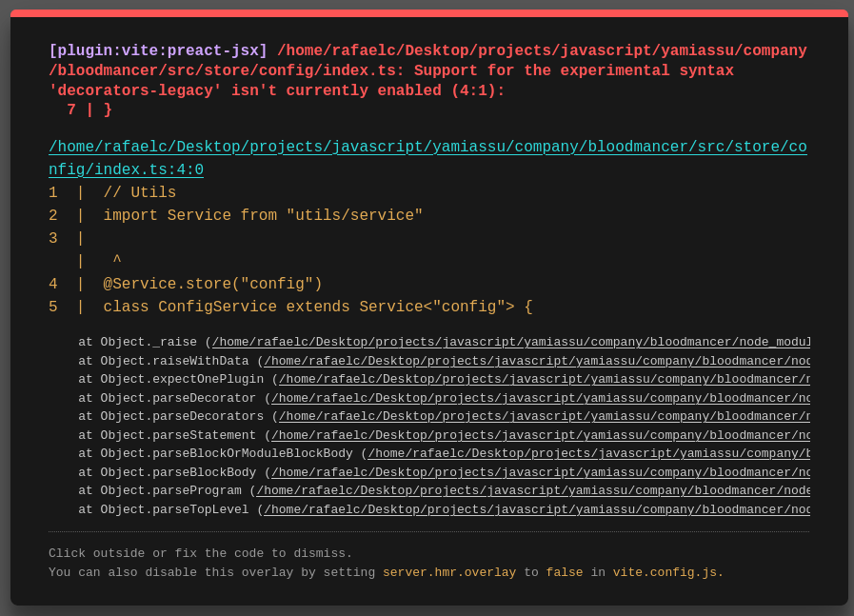Open path link in Object.parseStatement stack line

point(540,435)
